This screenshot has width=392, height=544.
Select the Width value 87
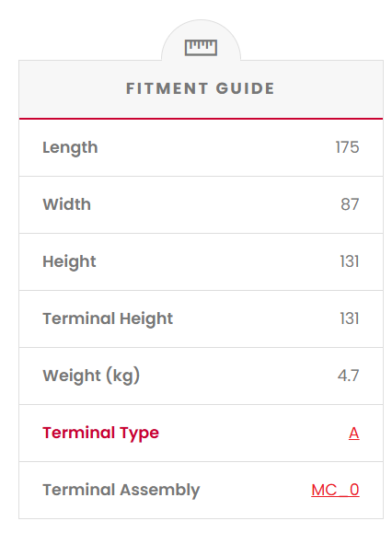tap(350, 204)
